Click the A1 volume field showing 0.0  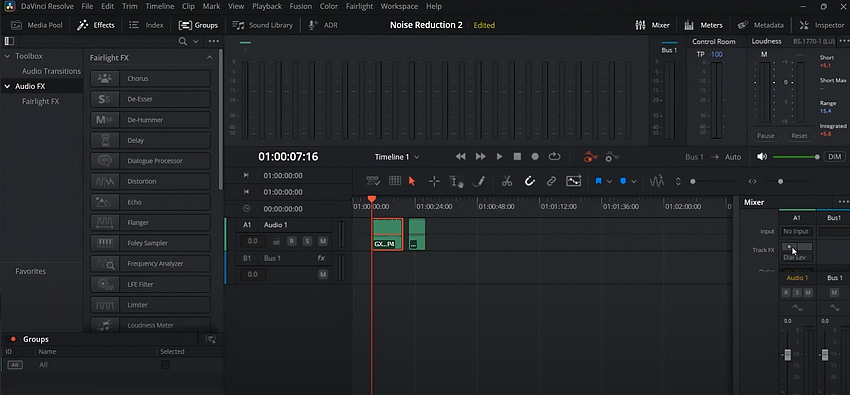253,241
